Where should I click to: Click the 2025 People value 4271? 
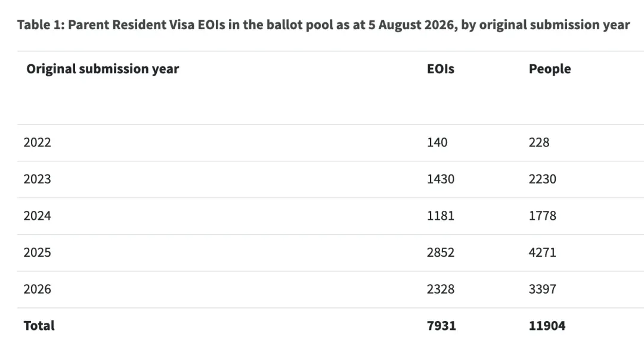tap(543, 253)
